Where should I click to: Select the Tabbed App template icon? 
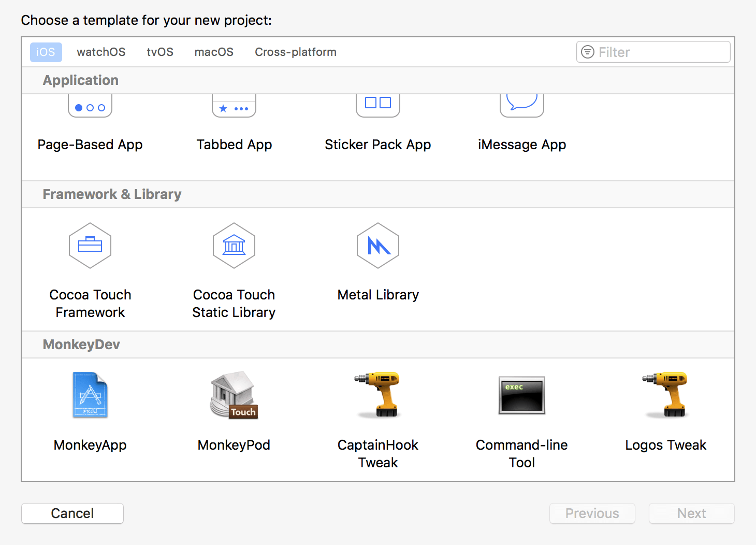pos(234,106)
